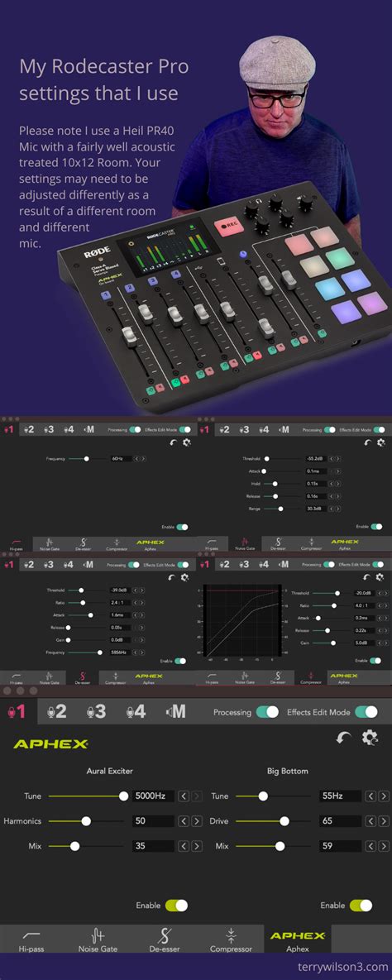Open the M channel in the Compressor graph panel

(x=283, y=564)
